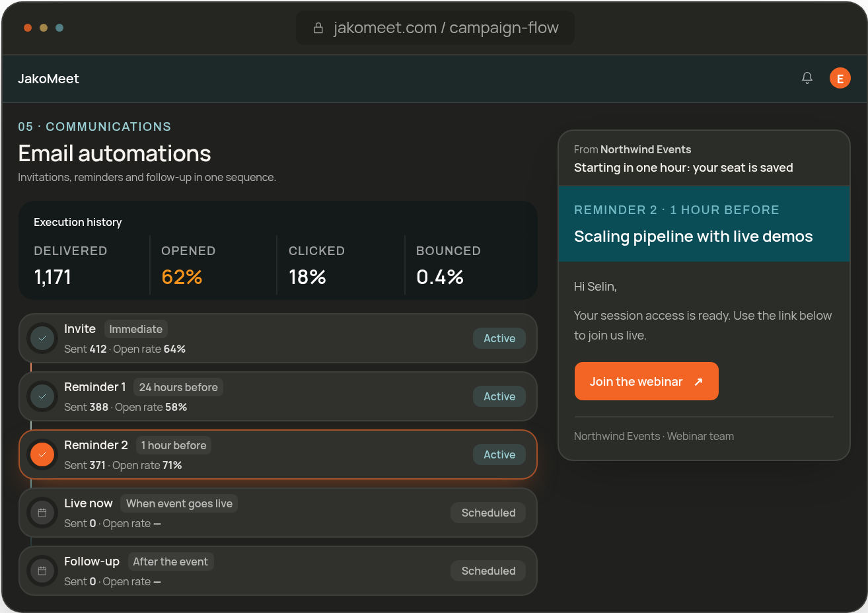
Task: Click the Active badge on Reminder 1
Action: point(499,396)
